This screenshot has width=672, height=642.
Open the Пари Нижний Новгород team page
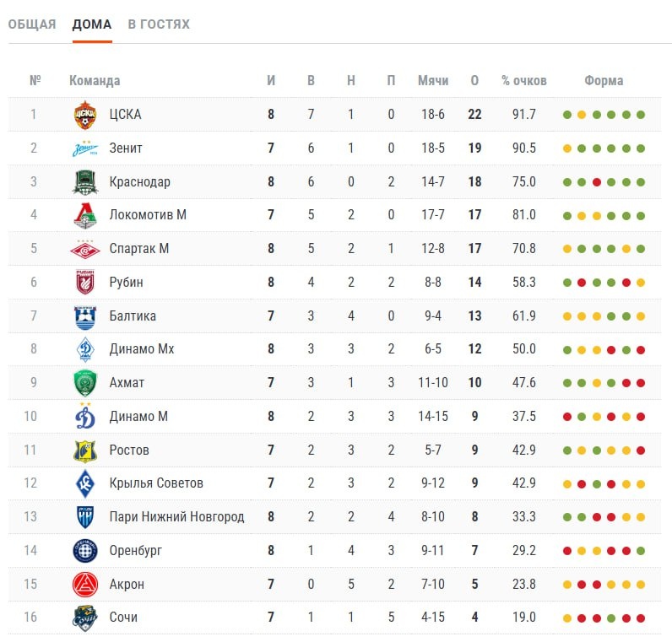[176, 517]
